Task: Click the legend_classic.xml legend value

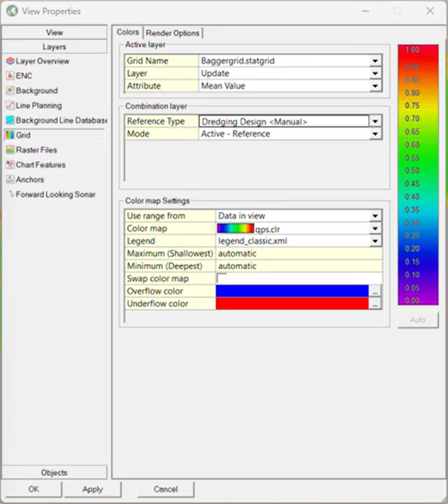Action: [253, 241]
